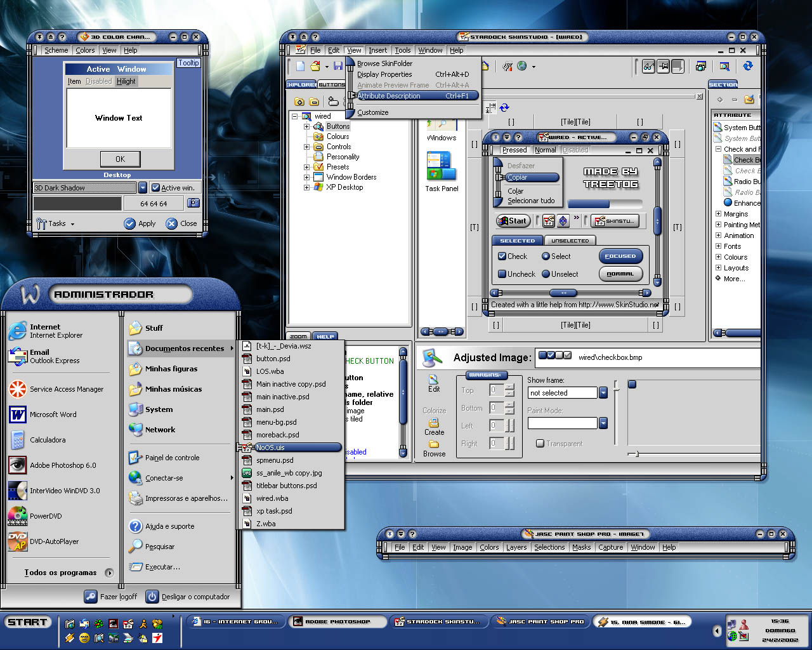Open the Colors menu in 3D Color Changer
This screenshot has height=650, width=812.
pyautogui.click(x=85, y=50)
